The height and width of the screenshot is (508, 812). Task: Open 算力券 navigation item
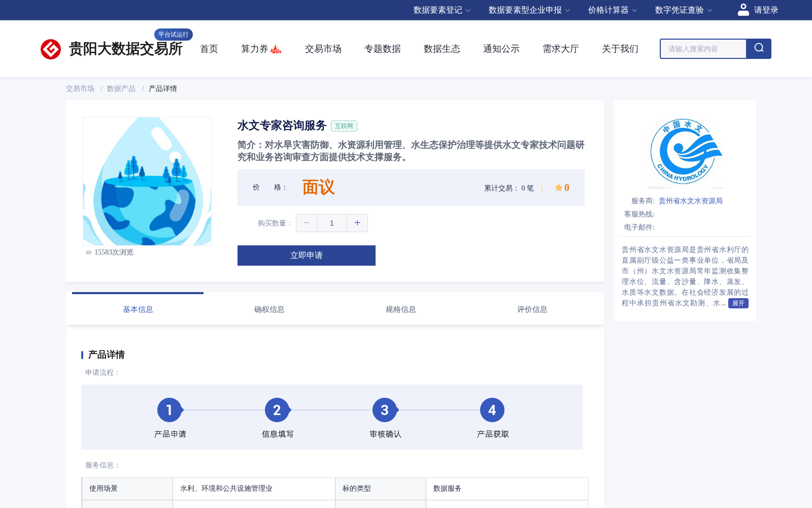(254, 49)
